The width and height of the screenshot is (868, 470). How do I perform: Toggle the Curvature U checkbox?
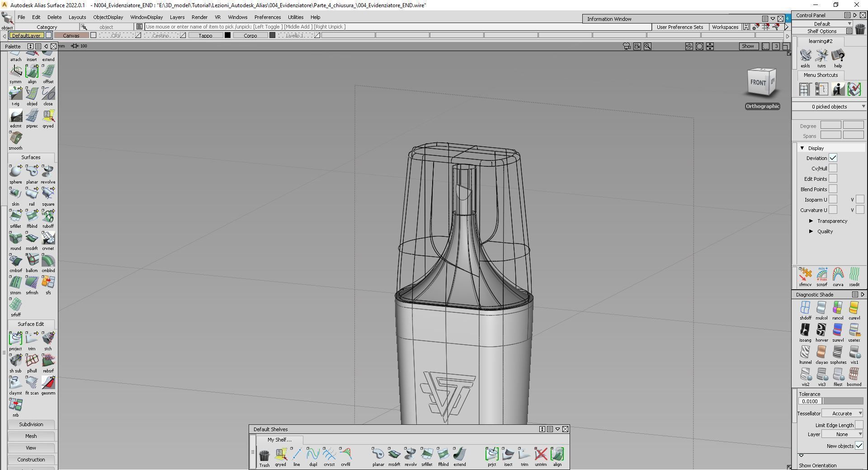[x=833, y=210]
